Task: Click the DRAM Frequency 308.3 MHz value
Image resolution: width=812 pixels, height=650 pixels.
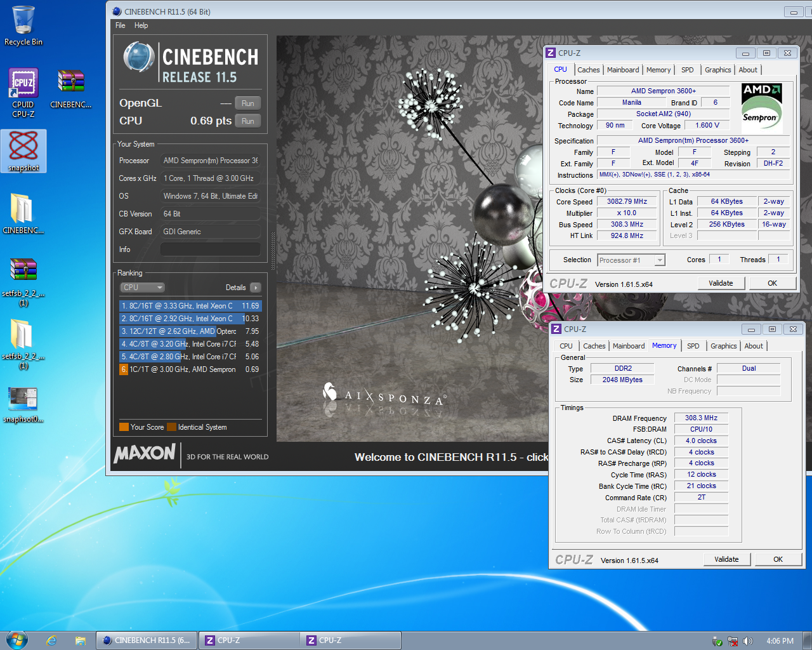Action: coord(701,418)
